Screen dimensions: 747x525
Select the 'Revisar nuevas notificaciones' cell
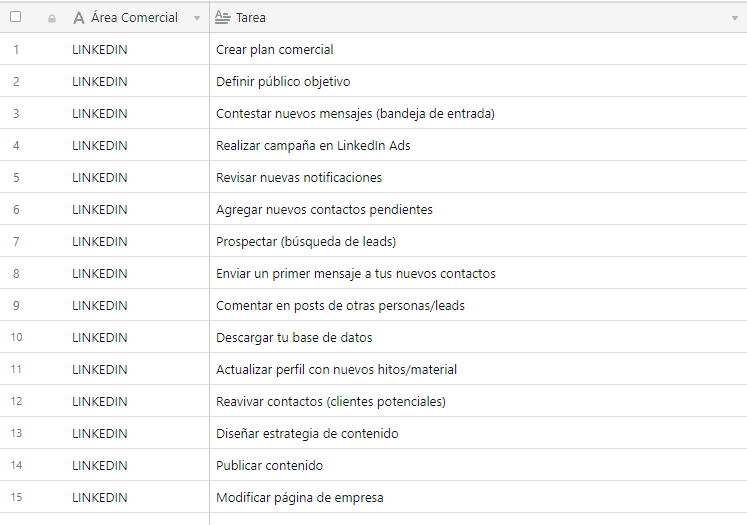pos(478,177)
